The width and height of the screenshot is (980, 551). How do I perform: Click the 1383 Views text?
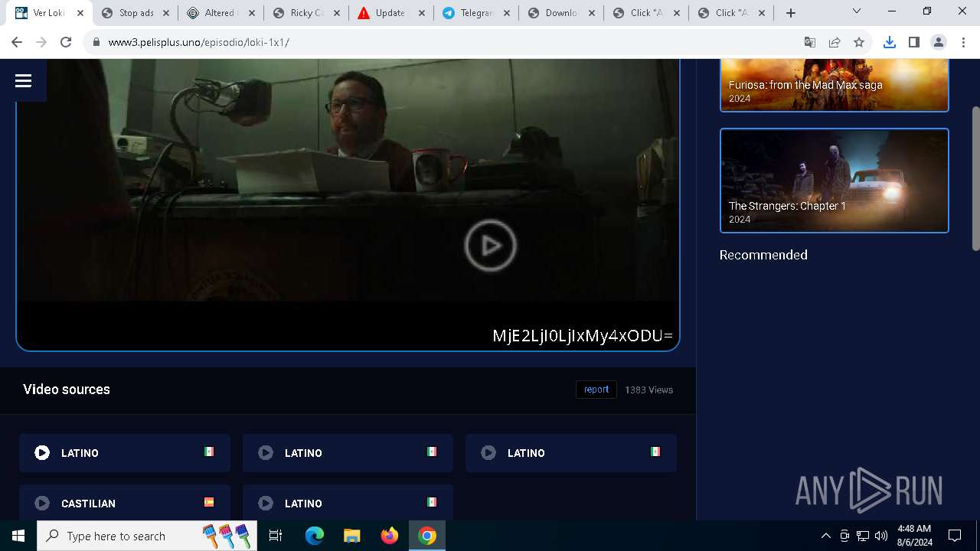[x=648, y=390]
